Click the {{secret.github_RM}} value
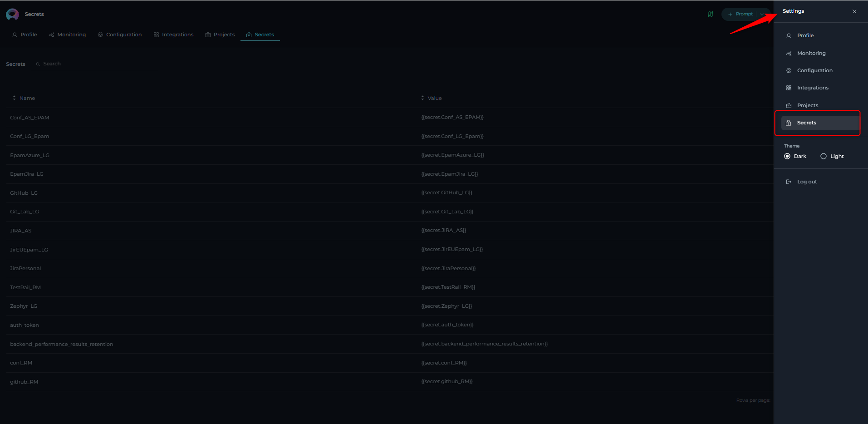Screen dimensions: 868x424 447,381
